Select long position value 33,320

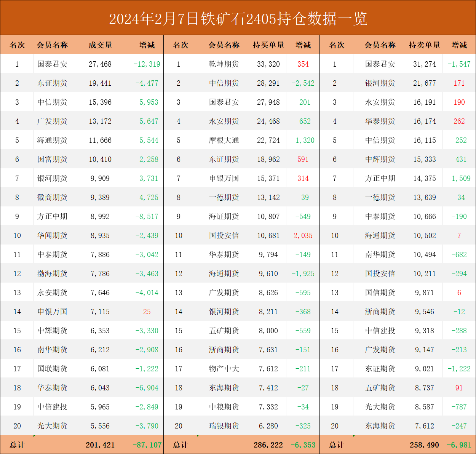point(268,64)
